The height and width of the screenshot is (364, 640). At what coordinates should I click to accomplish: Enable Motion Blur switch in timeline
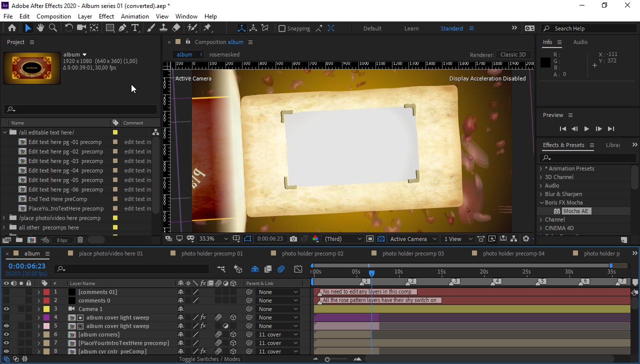[281, 269]
